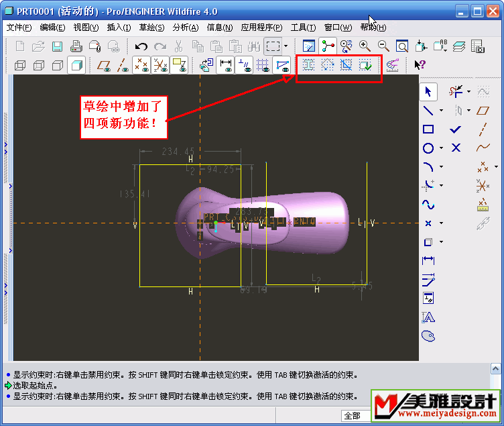Expand the selection box dropdown arrow
Image resolution: width=504 pixels, height=426 pixels.
pyautogui.click(x=286, y=46)
